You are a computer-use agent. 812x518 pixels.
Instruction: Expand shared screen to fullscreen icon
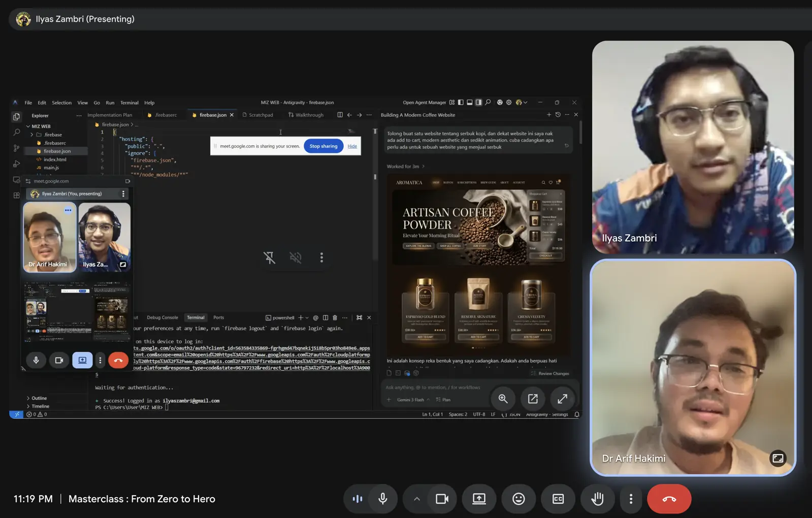tap(562, 399)
